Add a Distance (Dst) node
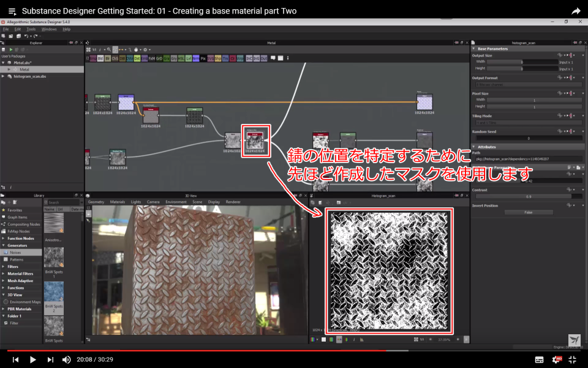 tap(137, 58)
